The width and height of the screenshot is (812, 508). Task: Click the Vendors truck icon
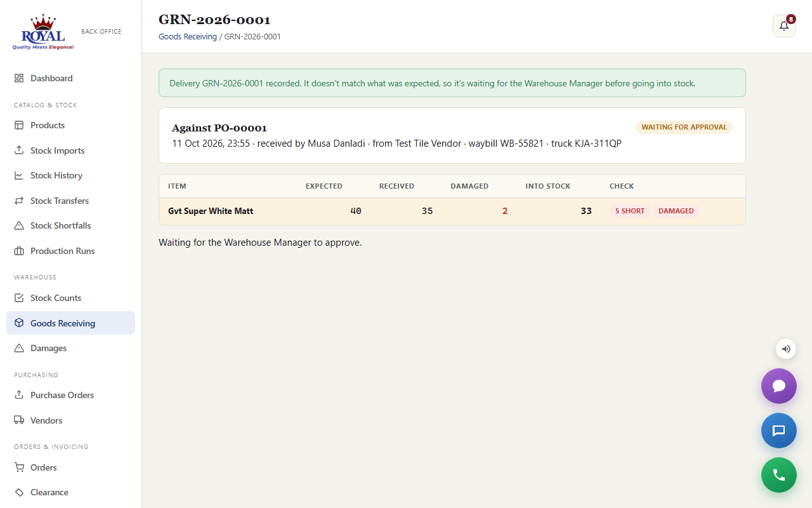pyautogui.click(x=19, y=420)
